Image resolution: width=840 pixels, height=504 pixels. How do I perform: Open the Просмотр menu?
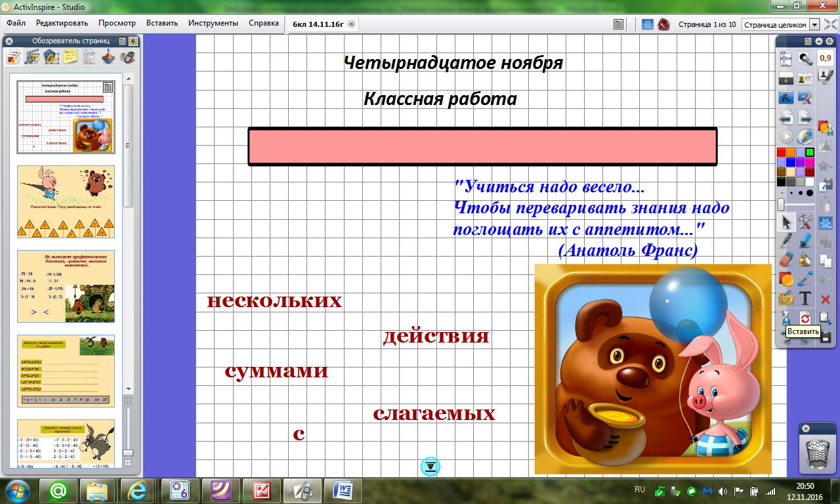tap(117, 23)
